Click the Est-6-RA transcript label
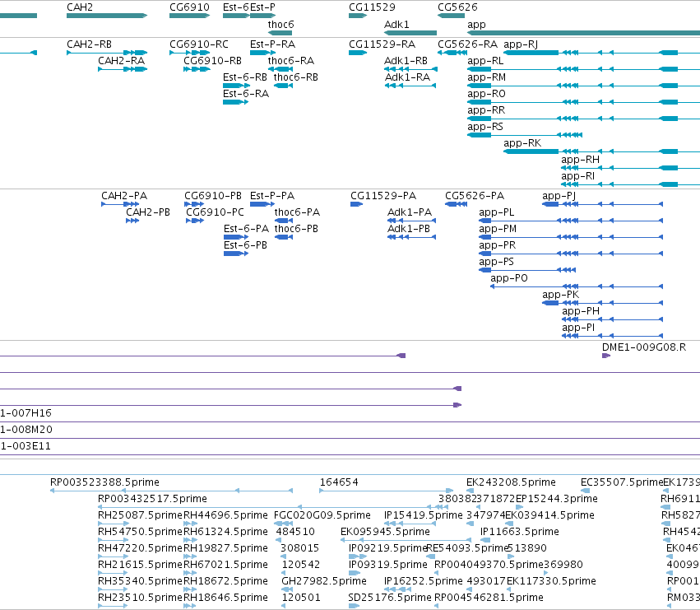The width and height of the screenshot is (700, 610). click(246, 94)
